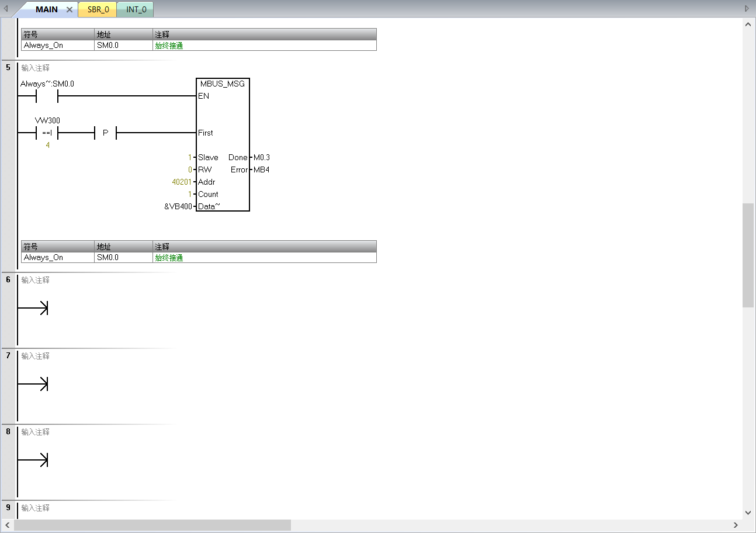The image size is (756, 533).
Task: Click Always_On cell in top symbol table
Action: 58,45
